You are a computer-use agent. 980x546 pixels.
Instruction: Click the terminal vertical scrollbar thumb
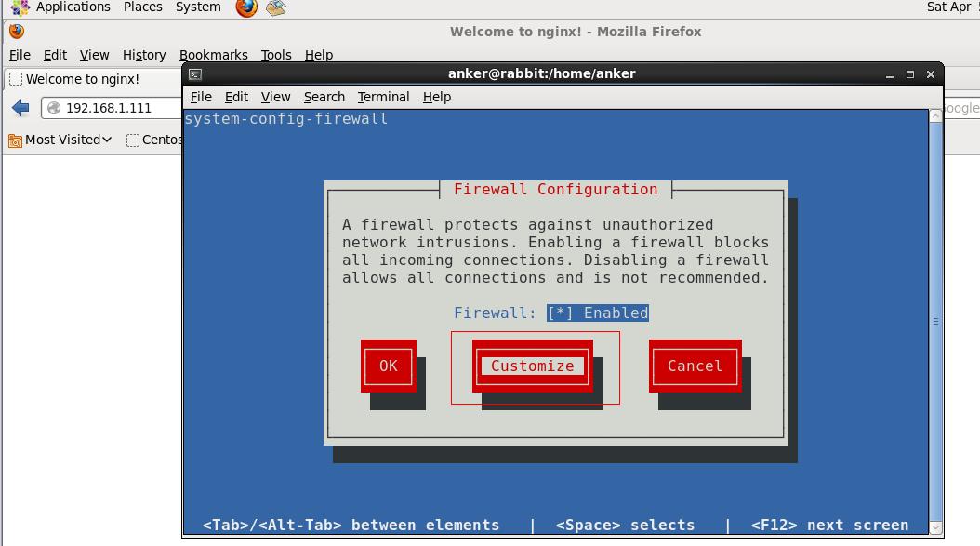click(x=935, y=322)
